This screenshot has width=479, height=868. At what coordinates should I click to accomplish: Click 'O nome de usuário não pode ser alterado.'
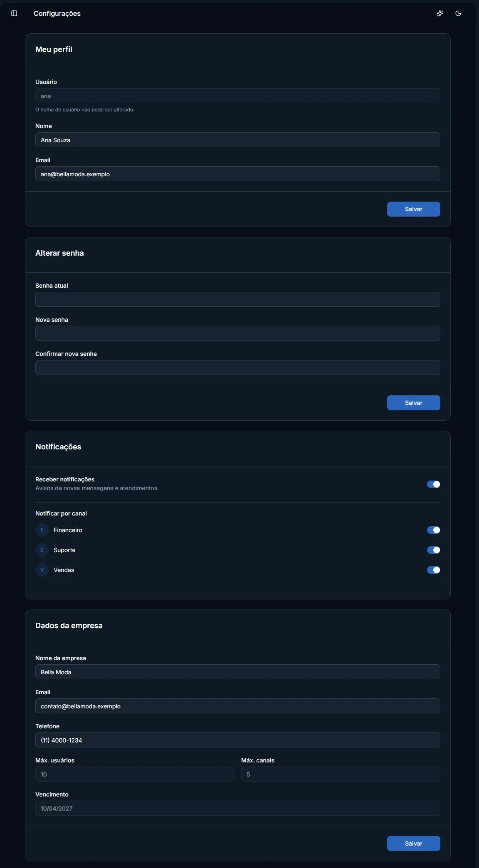coord(85,110)
